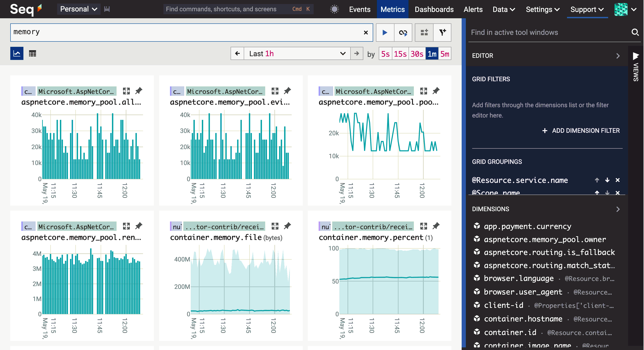Focus the command palette search box
Screen dimensions: 644x350
pos(238,9)
